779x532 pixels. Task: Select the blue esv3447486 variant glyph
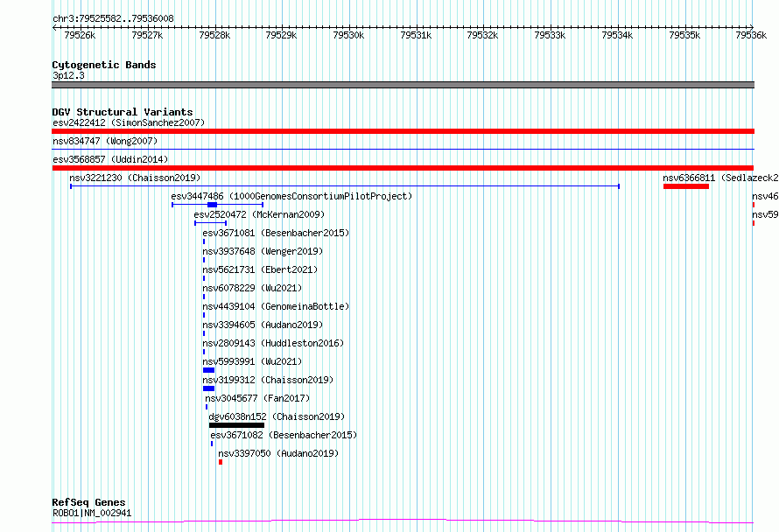[218, 205]
